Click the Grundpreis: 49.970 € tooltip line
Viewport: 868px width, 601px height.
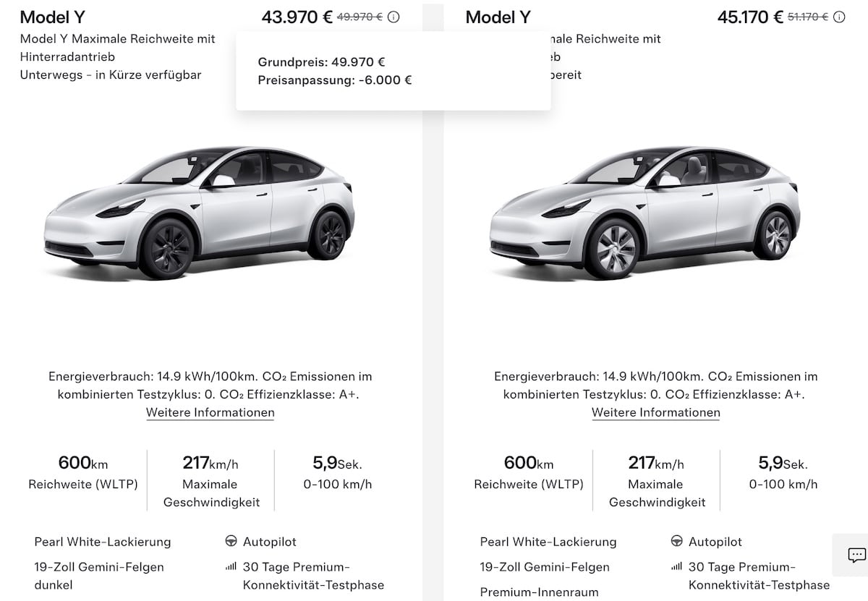[321, 62]
